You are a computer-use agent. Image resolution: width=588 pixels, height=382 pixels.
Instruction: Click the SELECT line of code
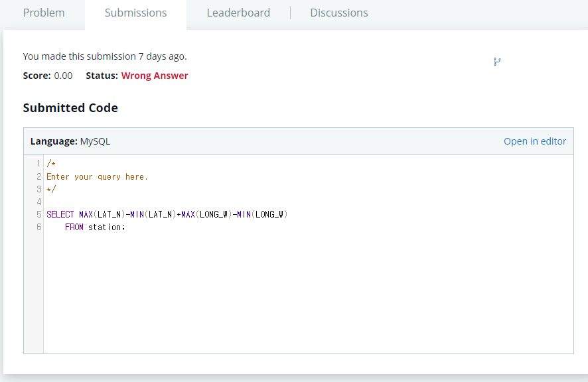point(167,214)
